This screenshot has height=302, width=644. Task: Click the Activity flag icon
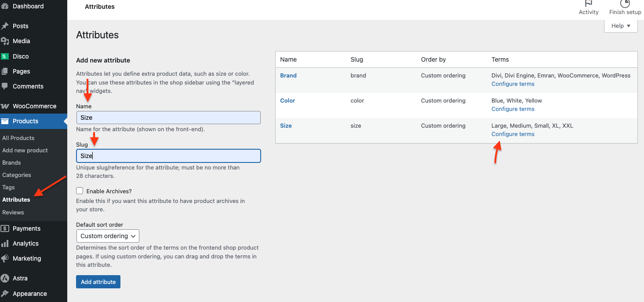point(589,3)
